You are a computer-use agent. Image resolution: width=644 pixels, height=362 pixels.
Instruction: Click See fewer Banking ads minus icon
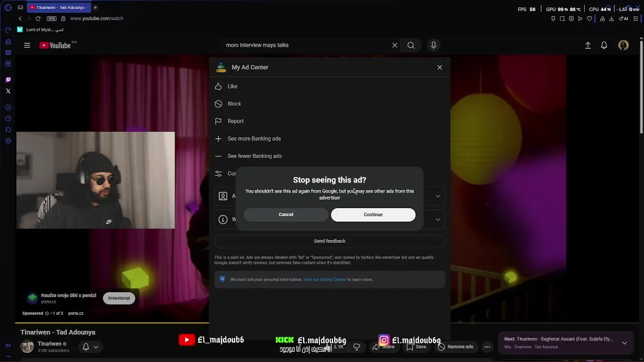pos(218,156)
